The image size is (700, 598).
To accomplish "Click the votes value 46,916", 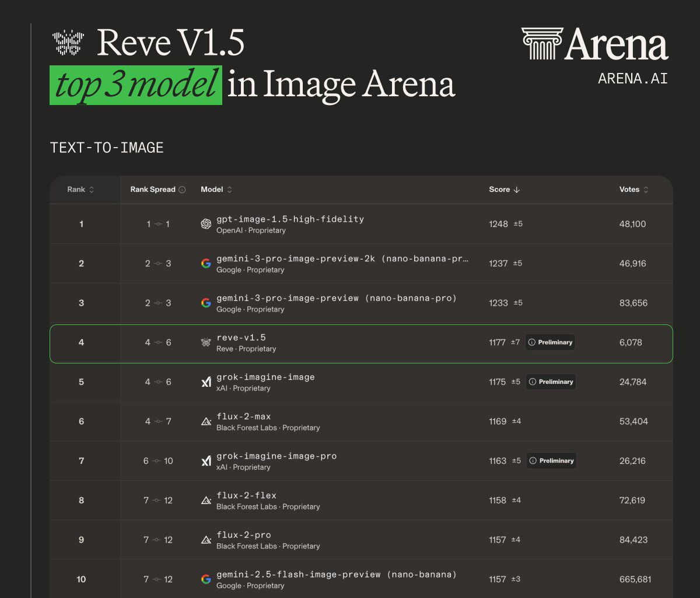I will pos(633,263).
